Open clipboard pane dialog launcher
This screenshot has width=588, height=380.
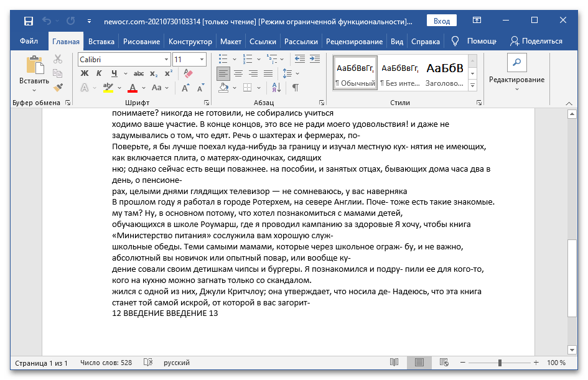point(68,103)
